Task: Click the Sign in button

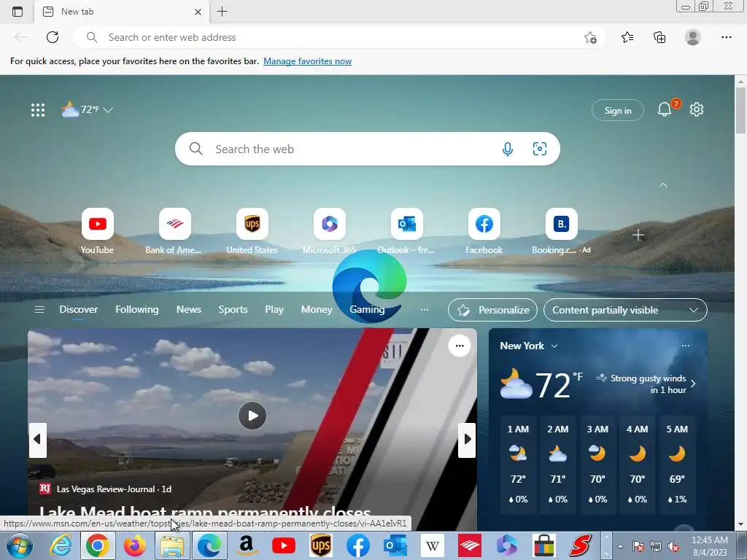Action: point(617,111)
